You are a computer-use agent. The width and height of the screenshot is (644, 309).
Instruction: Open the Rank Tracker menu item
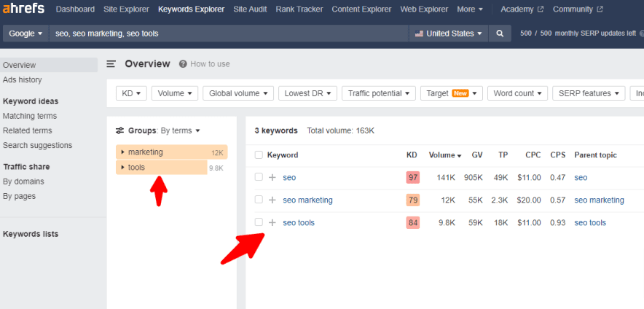[x=300, y=9]
